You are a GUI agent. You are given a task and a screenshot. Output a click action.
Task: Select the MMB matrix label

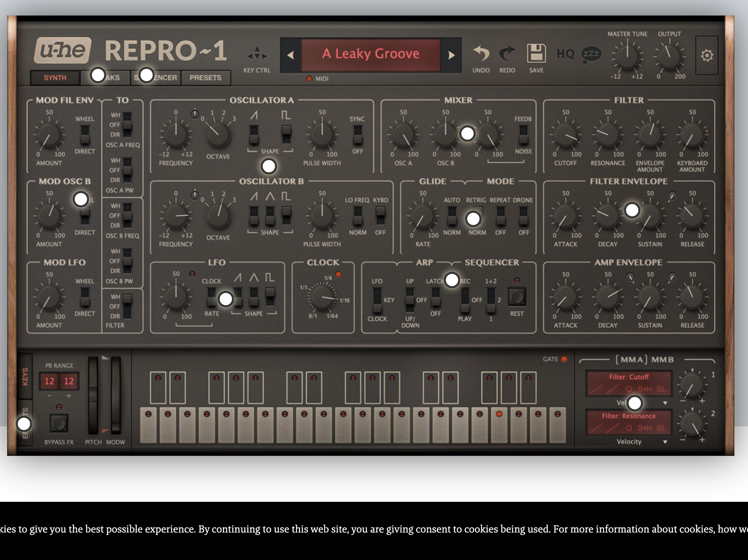pos(663,360)
